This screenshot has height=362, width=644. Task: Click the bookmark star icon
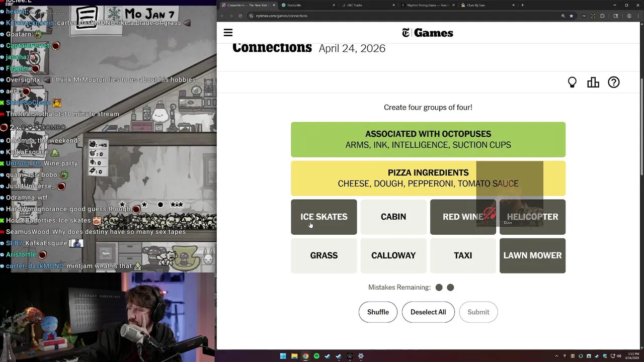click(571, 16)
